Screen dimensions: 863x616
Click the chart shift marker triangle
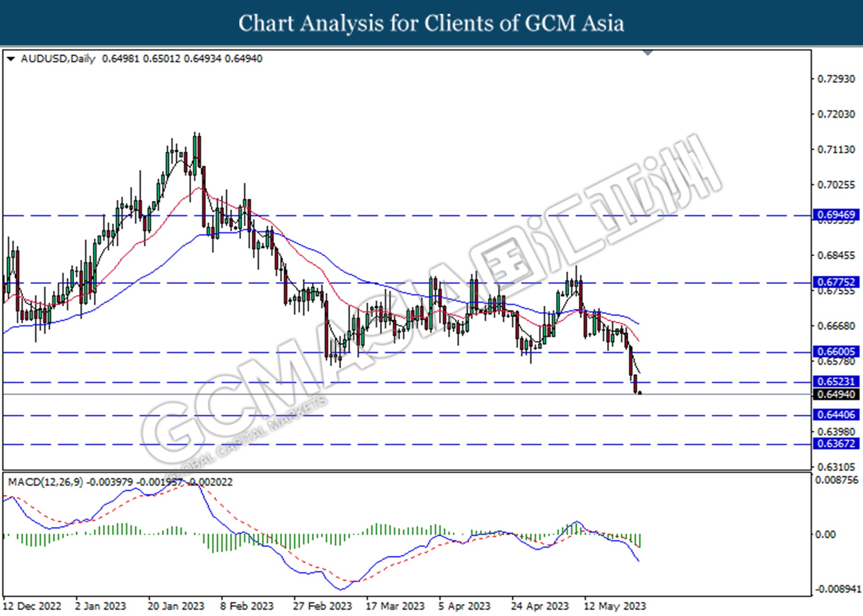pyautogui.click(x=648, y=53)
